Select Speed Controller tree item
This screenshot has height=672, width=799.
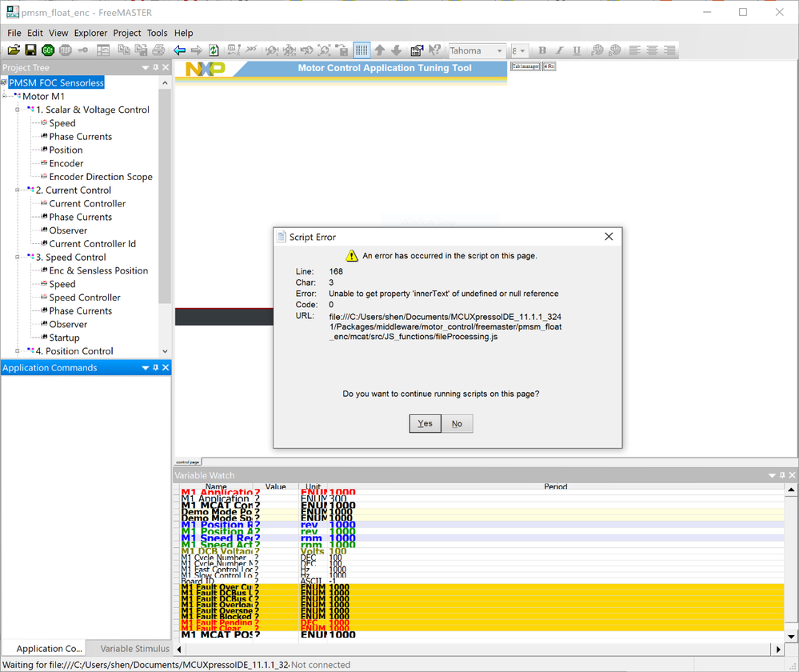point(85,298)
